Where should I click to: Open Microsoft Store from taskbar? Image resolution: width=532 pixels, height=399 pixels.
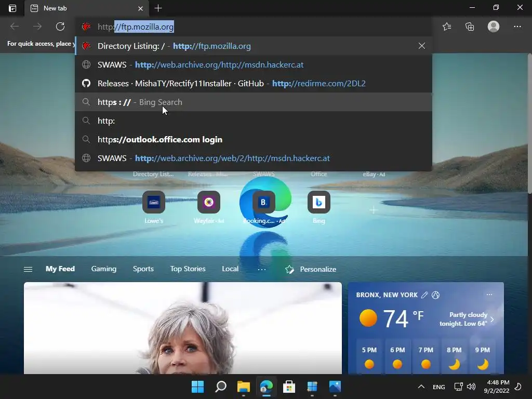click(289, 387)
